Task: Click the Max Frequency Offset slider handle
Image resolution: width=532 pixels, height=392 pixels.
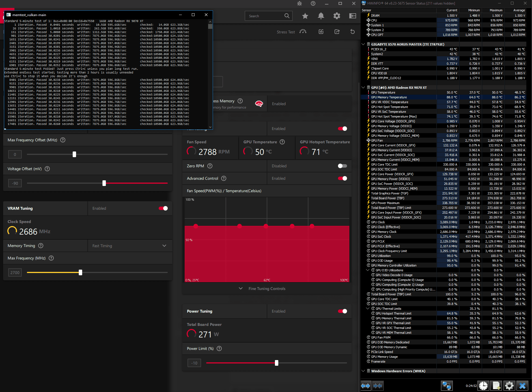Action: coord(74,154)
